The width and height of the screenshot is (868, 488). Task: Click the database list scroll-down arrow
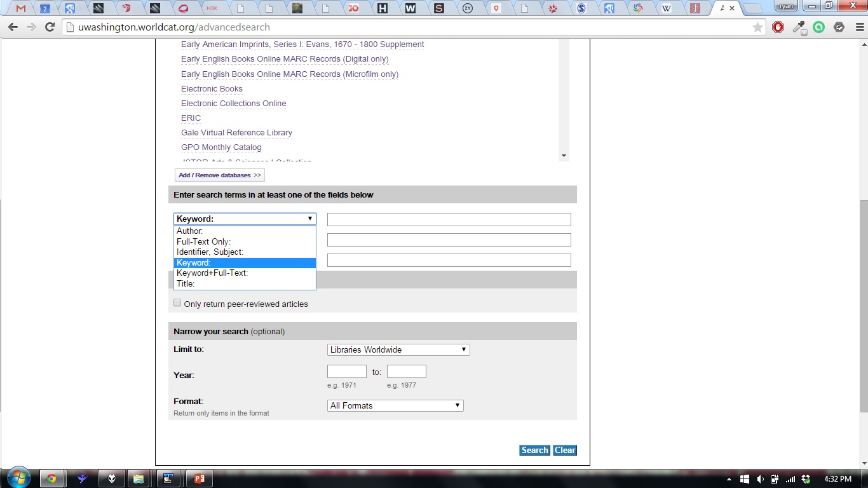[564, 156]
